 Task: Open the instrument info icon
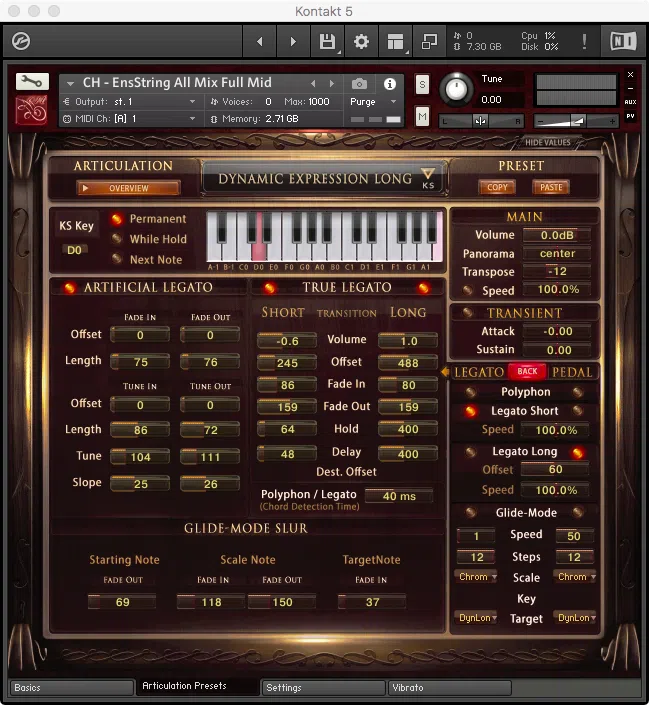tap(390, 84)
